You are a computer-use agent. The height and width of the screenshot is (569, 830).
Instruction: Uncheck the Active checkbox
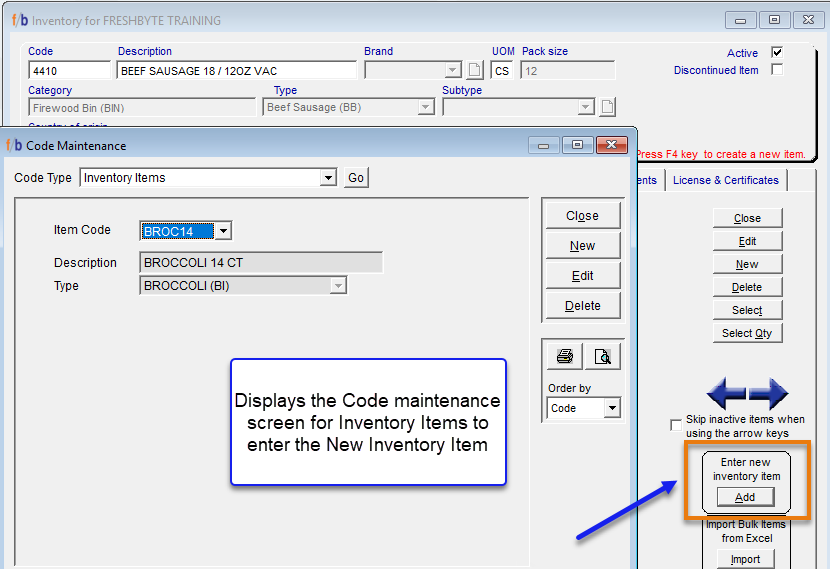[x=777, y=53]
